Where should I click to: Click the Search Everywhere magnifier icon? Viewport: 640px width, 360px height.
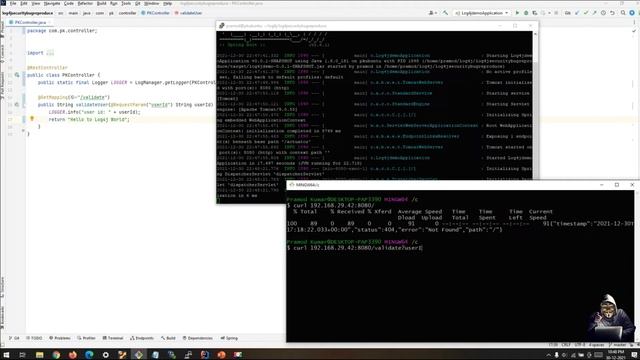point(623,13)
